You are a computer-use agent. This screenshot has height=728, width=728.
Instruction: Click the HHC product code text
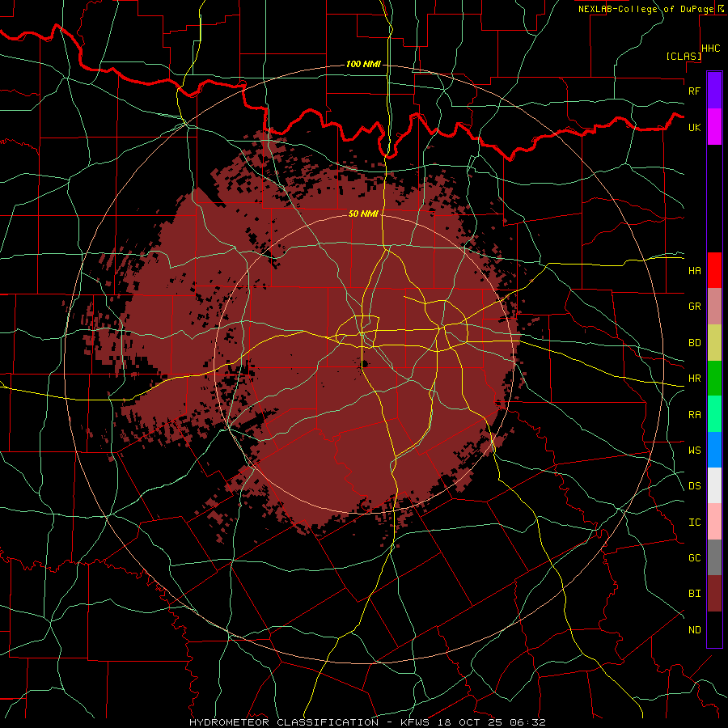click(711, 49)
